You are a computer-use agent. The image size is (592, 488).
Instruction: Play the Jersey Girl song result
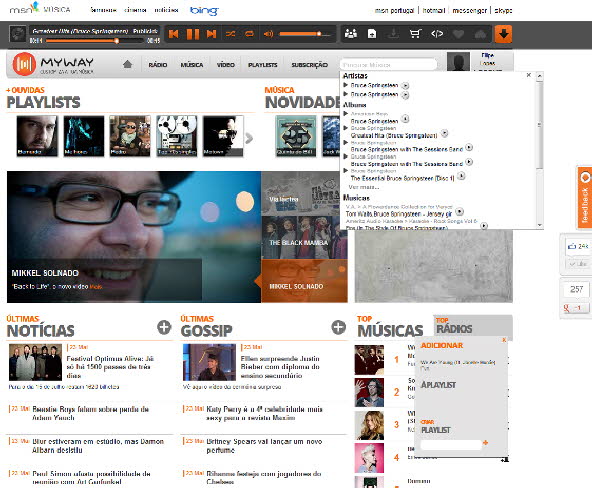pos(459,211)
